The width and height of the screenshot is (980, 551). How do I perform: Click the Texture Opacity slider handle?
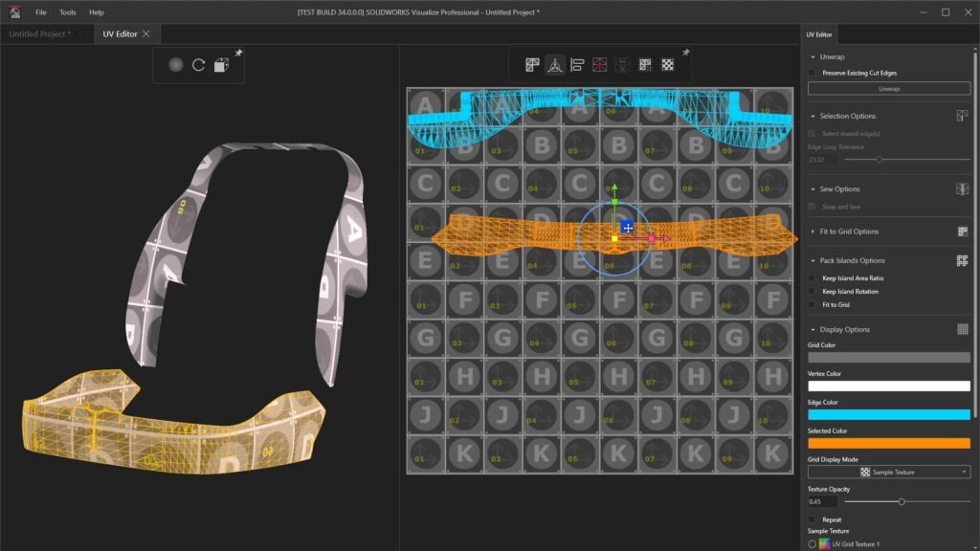tap(902, 501)
